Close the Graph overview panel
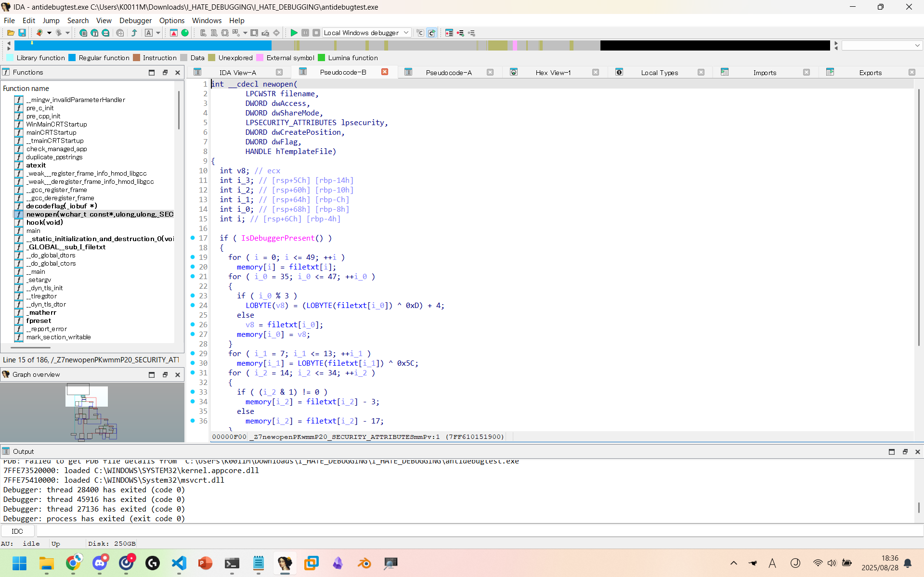 pyautogui.click(x=178, y=374)
